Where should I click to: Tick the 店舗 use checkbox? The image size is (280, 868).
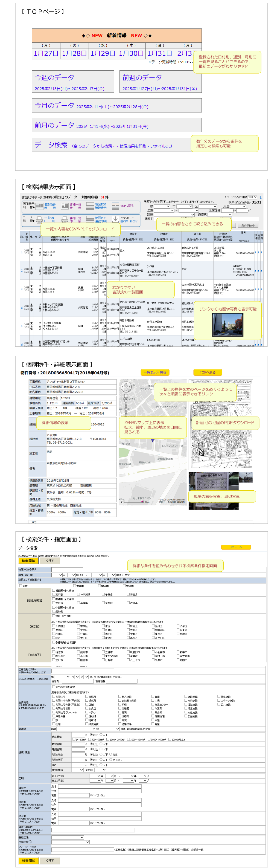coord(86,704)
